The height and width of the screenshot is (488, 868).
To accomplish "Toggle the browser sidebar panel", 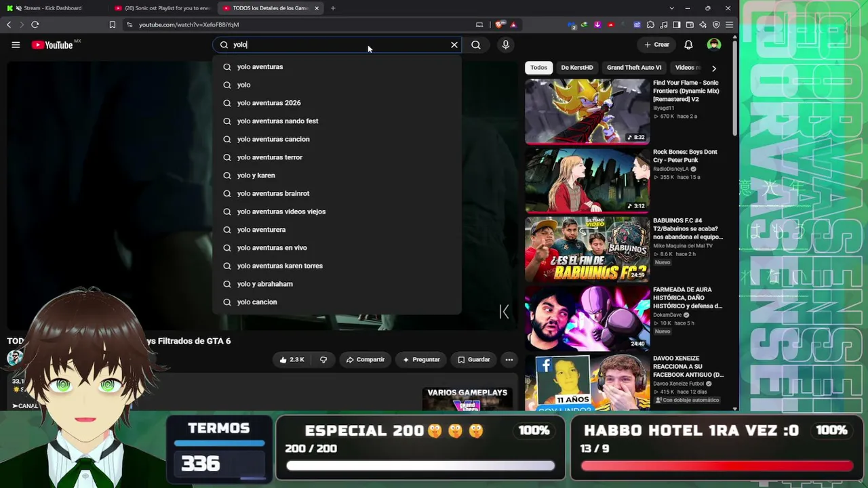I will (677, 24).
